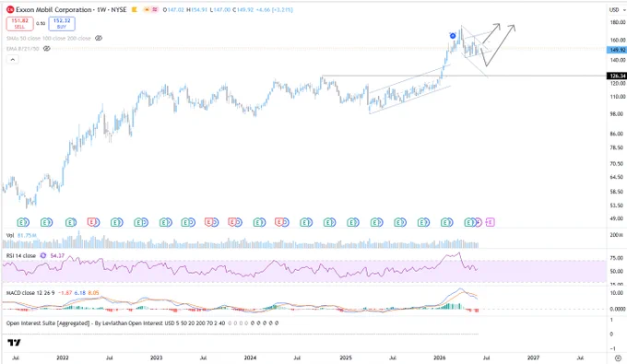Click the 2026 time axis label
Screen dimensions: 627x364
point(440,358)
